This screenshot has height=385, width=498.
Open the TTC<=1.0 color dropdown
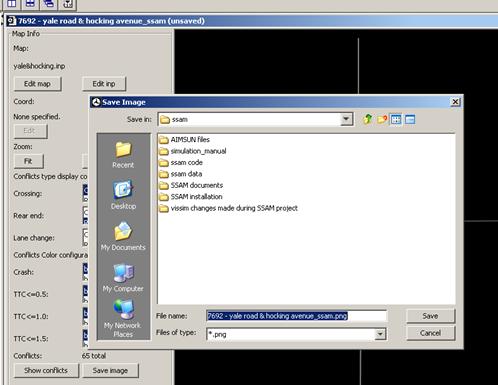tap(85, 316)
